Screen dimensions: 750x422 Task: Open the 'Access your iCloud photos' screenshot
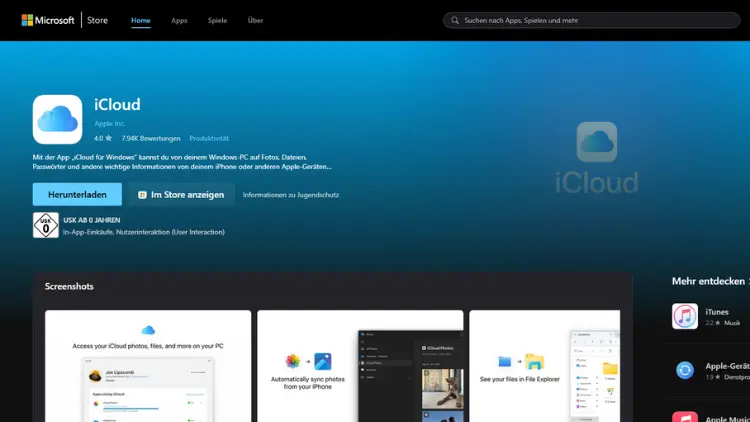(x=148, y=366)
